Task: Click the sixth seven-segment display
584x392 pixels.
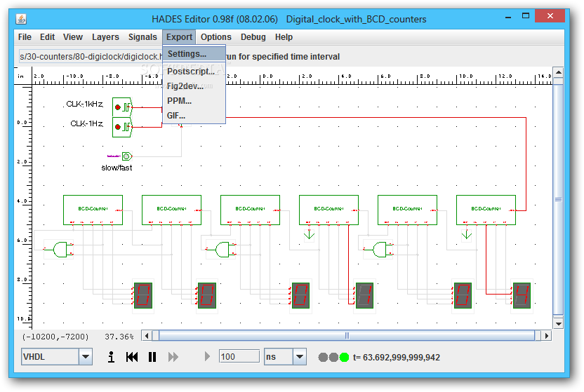Action: pyautogui.click(x=522, y=296)
